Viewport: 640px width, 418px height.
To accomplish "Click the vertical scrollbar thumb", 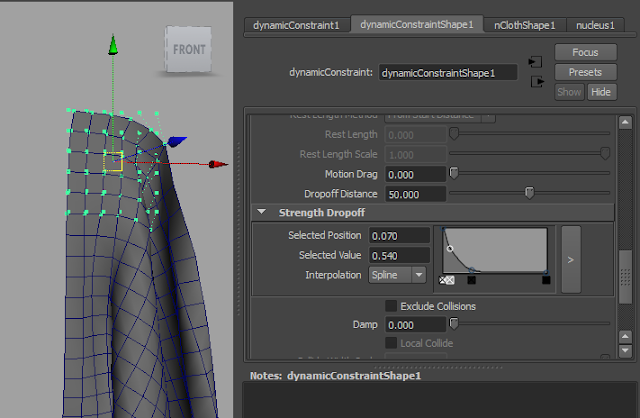I will (x=625, y=277).
